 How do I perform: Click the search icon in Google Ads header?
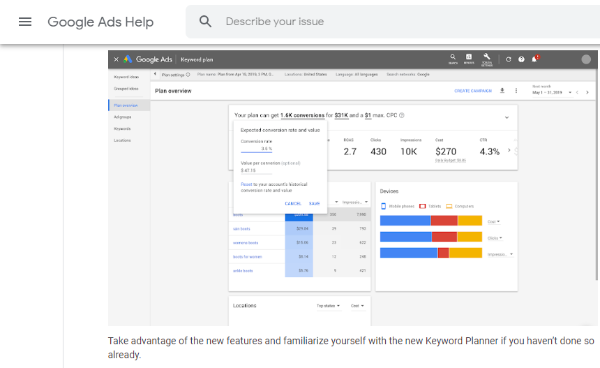(x=453, y=58)
